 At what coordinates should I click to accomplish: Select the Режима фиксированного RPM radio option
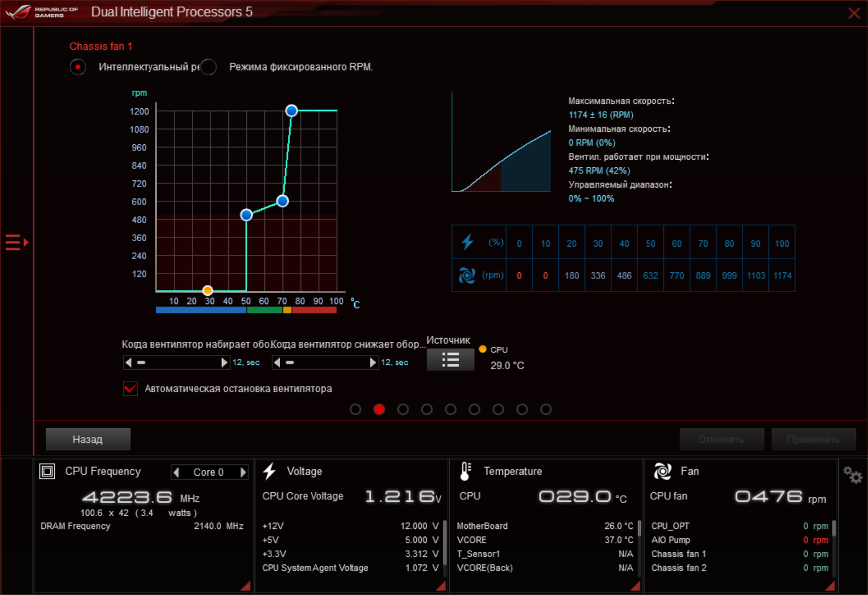[209, 67]
